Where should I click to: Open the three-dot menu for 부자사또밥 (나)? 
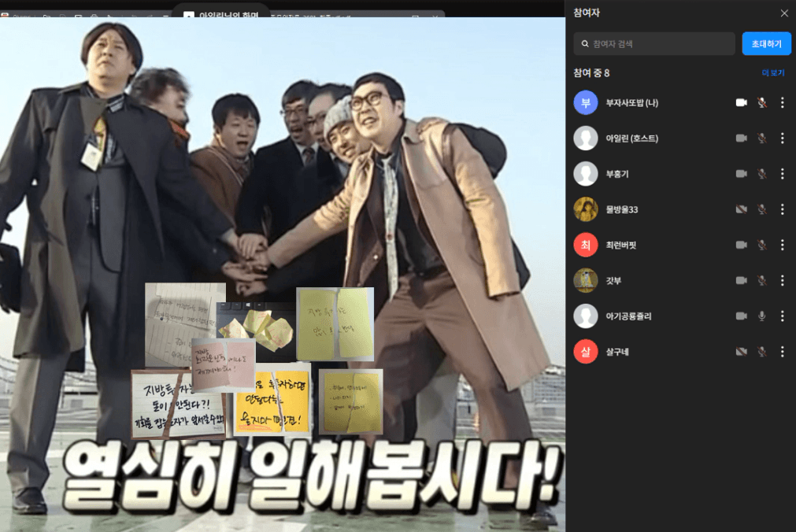click(783, 102)
